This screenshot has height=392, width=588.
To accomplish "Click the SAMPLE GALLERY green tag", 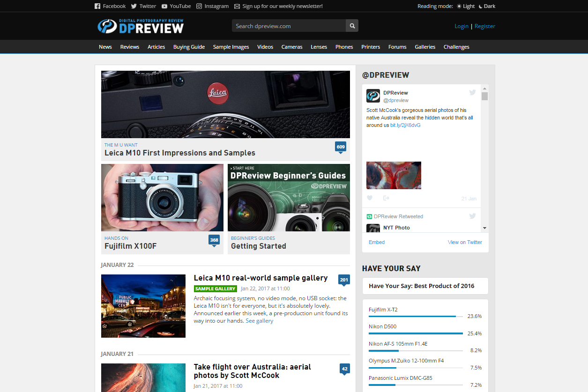I will pyautogui.click(x=216, y=289).
